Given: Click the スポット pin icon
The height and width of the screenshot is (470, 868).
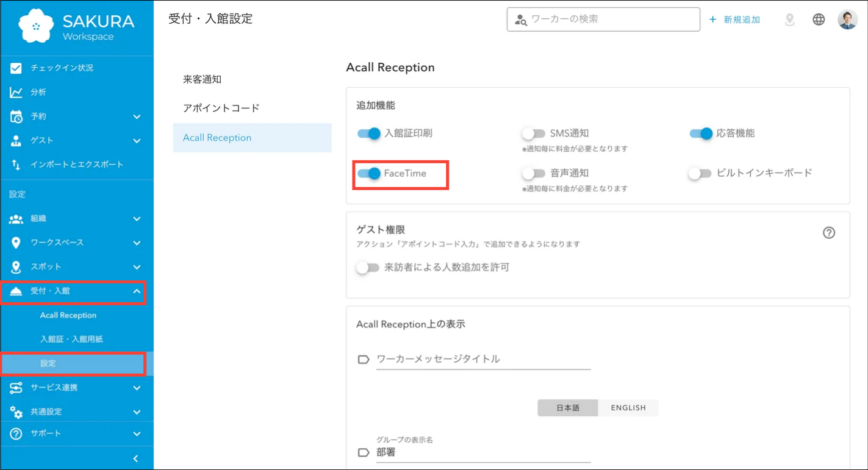Looking at the screenshot, I should click(x=16, y=267).
